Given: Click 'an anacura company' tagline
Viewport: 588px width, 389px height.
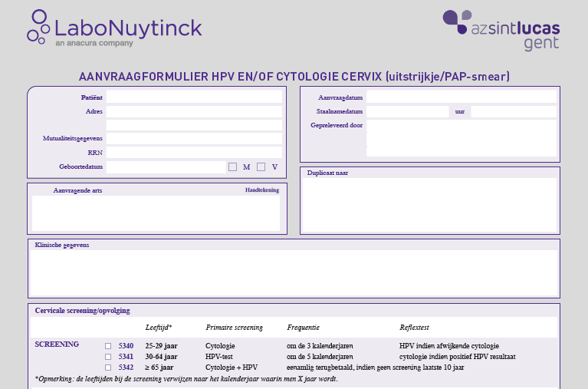Looking at the screenshot, I should 94,43.
